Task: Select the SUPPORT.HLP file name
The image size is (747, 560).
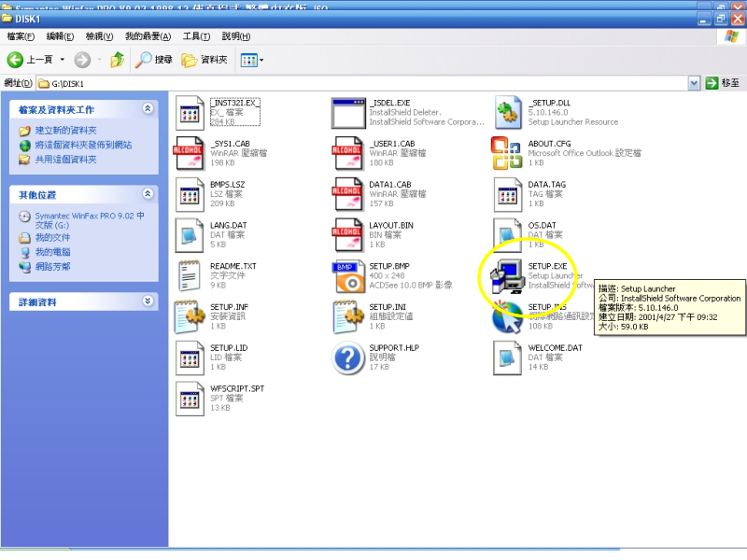Action: tap(394, 347)
